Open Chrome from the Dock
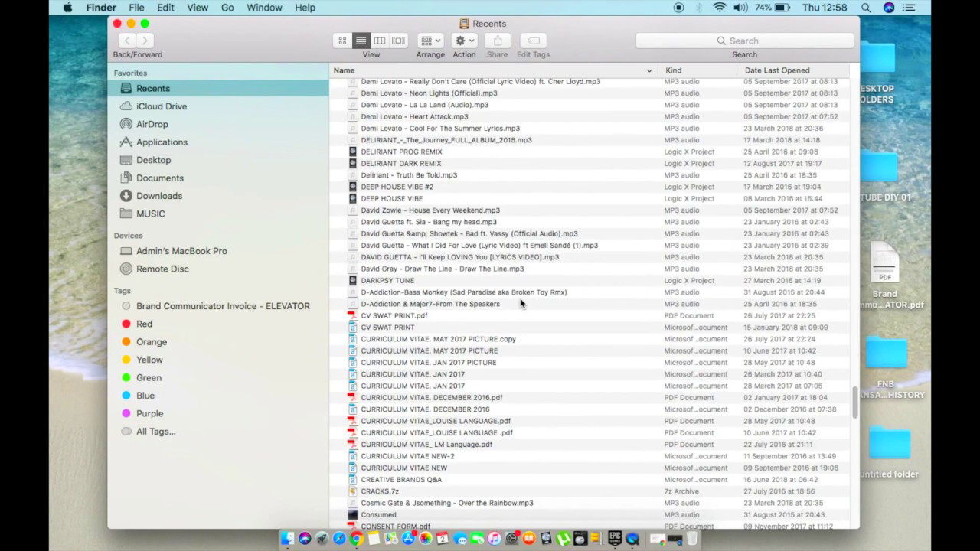The width and height of the screenshot is (980, 551). 356,539
